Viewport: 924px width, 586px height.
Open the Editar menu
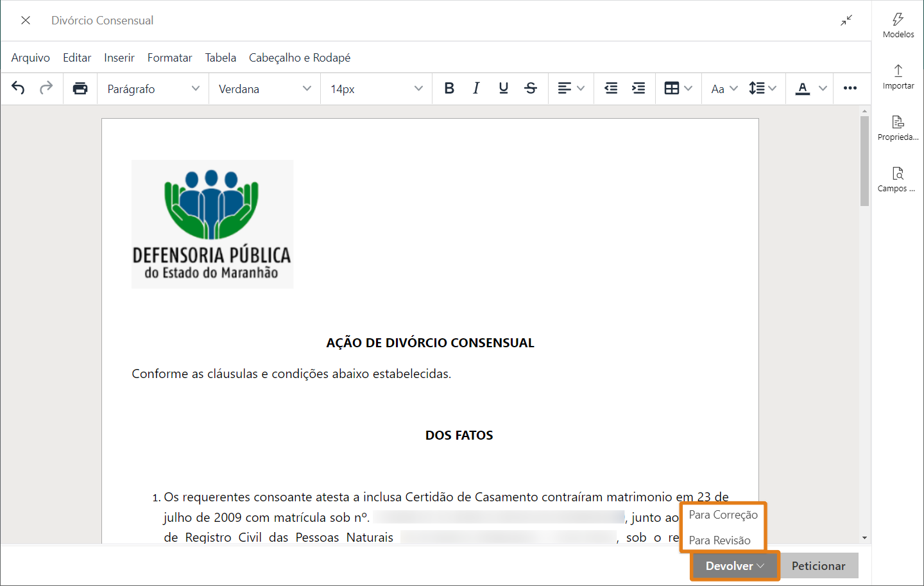77,58
